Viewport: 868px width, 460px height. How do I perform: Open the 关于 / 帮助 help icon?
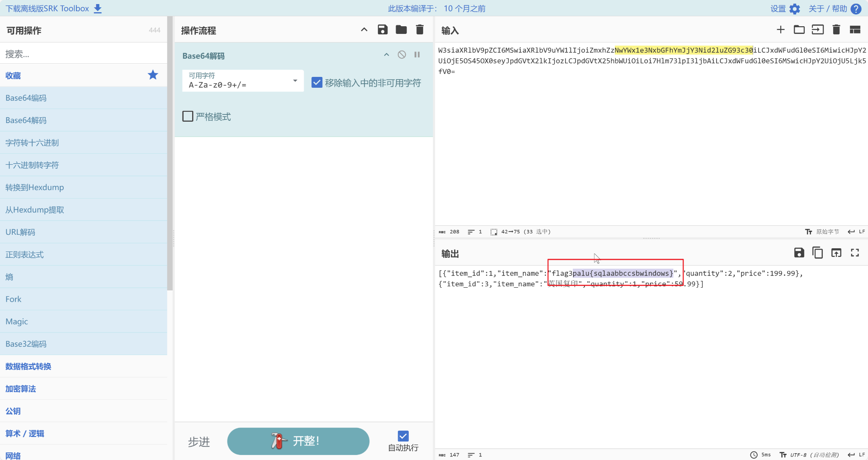point(856,9)
